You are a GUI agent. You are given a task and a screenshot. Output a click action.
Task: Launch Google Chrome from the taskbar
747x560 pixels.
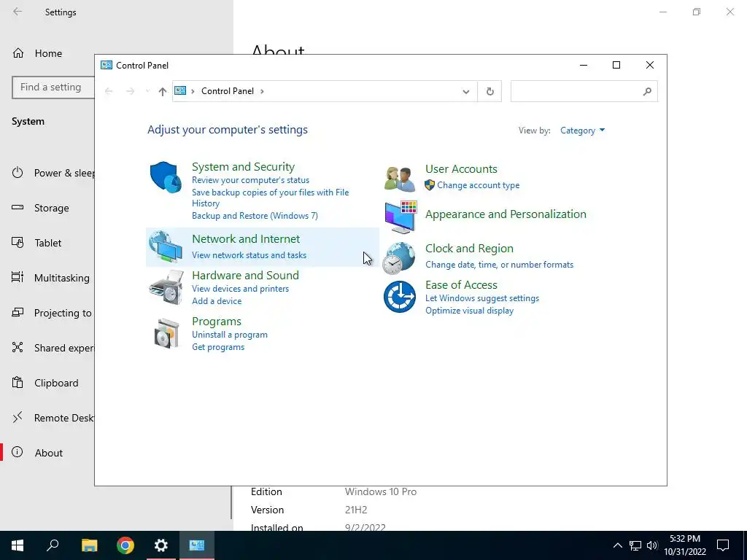coord(125,545)
